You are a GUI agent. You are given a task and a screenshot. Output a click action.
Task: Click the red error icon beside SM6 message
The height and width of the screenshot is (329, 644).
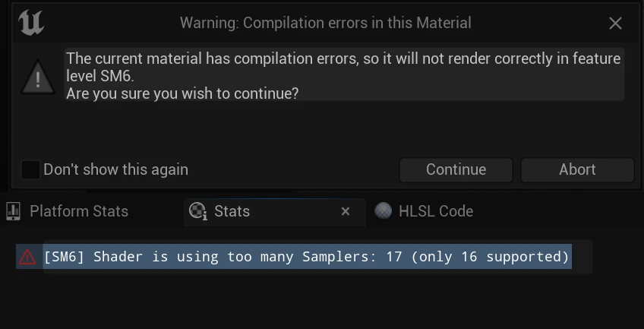[27, 257]
